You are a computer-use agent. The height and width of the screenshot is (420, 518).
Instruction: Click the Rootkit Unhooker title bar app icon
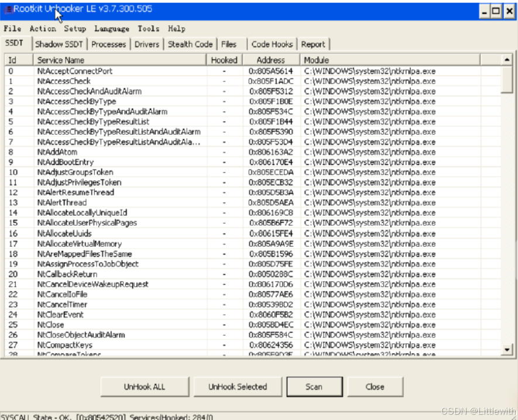point(8,10)
